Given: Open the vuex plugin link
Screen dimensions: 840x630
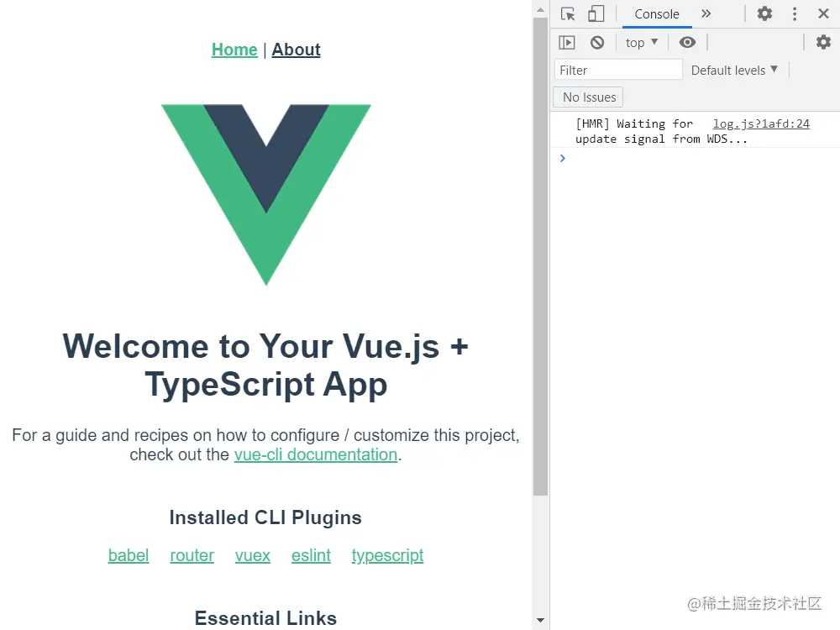Looking at the screenshot, I should coord(252,555).
